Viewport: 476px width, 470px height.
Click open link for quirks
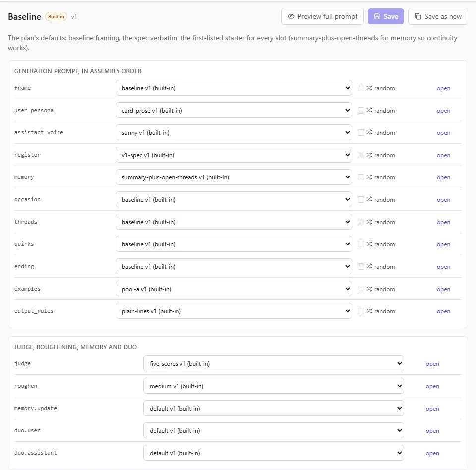coord(443,244)
